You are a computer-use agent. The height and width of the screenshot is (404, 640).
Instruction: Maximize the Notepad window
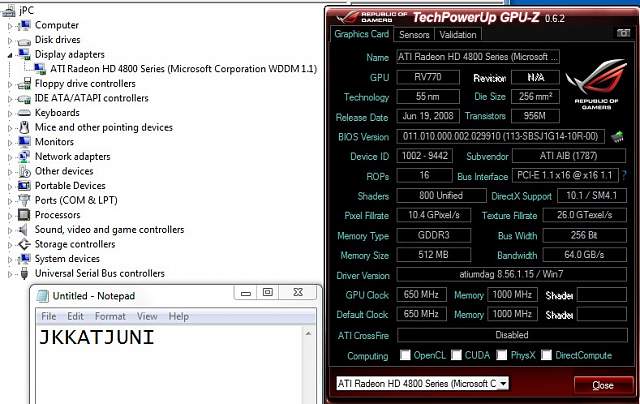point(268,293)
